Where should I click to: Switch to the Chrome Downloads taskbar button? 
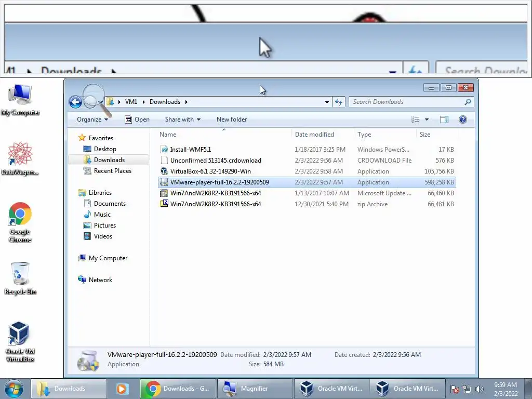point(178,389)
